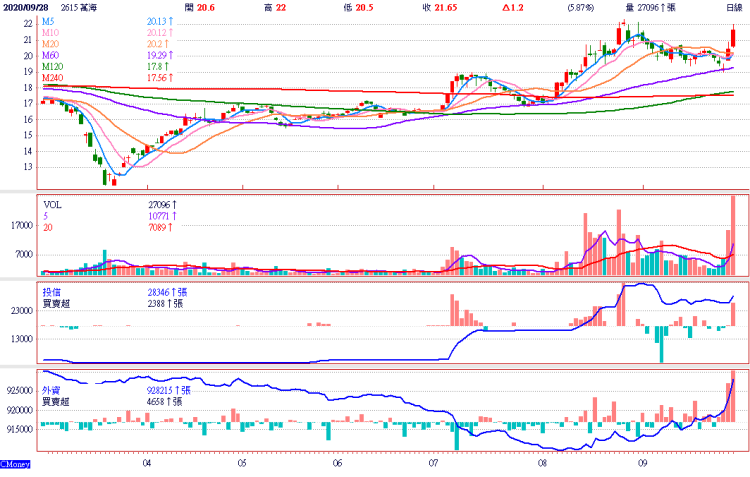Click the M20 moving average legend label
Screen dimensions: 750x477
click(x=51, y=44)
